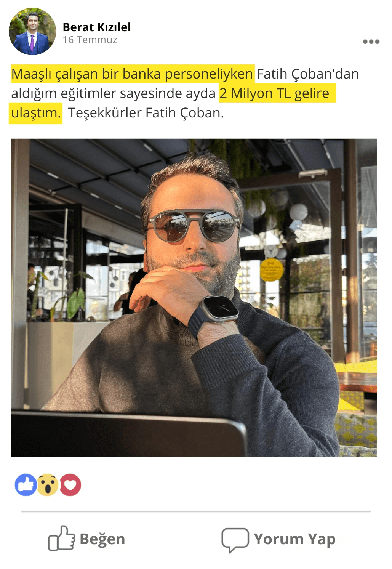This screenshot has width=392, height=569.
Task: Click the red heart reaction icon
Action: click(70, 485)
